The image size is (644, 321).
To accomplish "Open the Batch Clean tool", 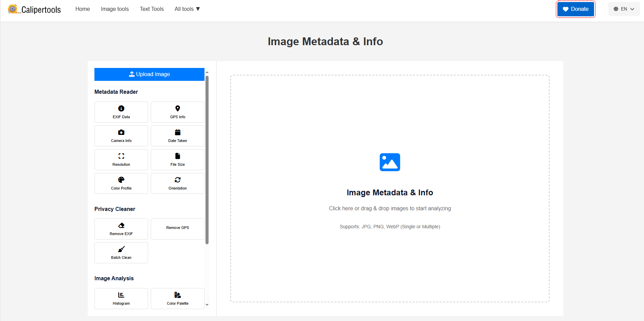I will [121, 253].
